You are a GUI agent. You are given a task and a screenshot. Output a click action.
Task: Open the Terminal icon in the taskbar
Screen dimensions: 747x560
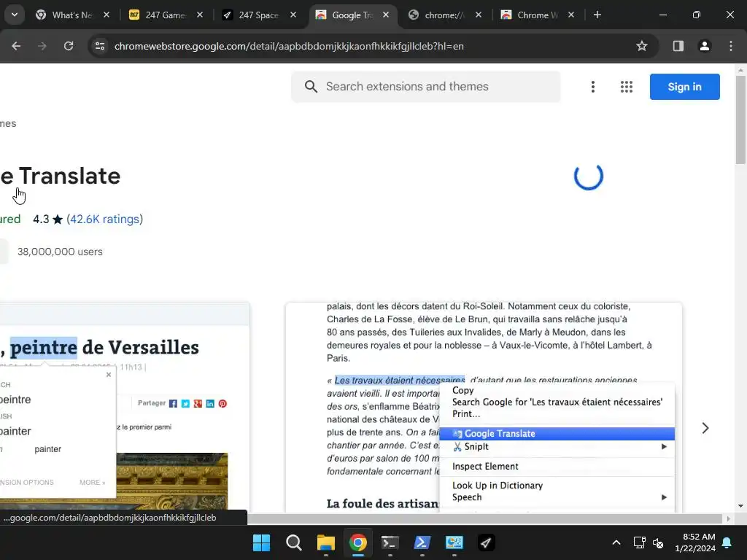390,542
